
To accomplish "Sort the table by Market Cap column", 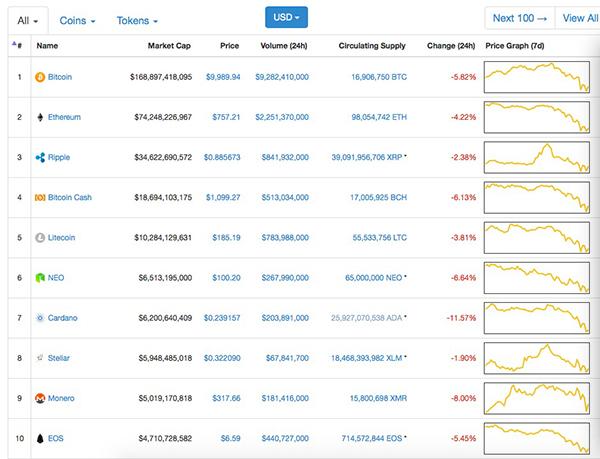I will [x=169, y=46].
